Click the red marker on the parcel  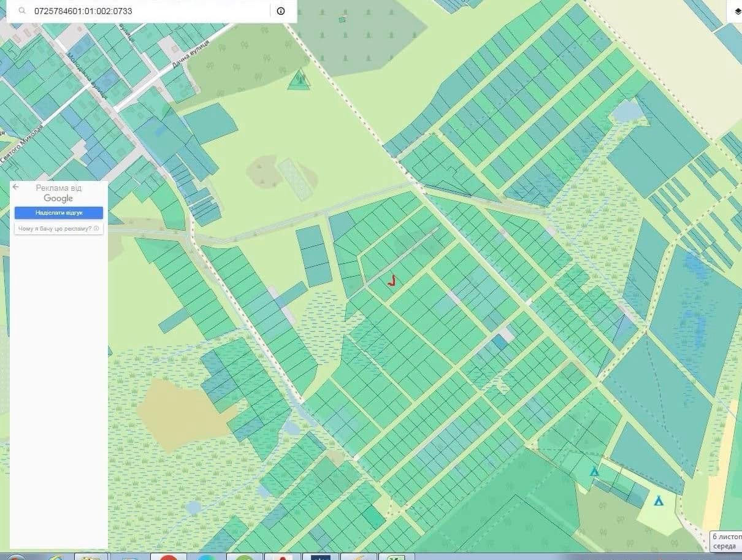392,281
